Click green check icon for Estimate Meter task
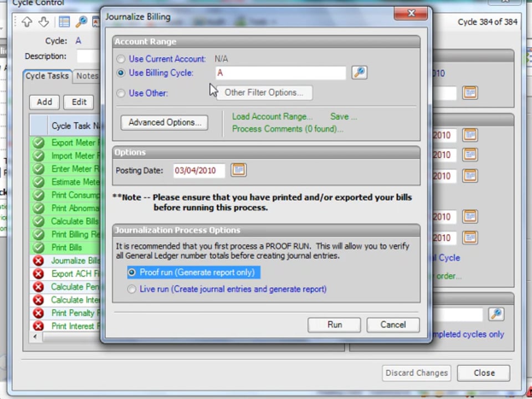The image size is (532, 399). pos(38,182)
